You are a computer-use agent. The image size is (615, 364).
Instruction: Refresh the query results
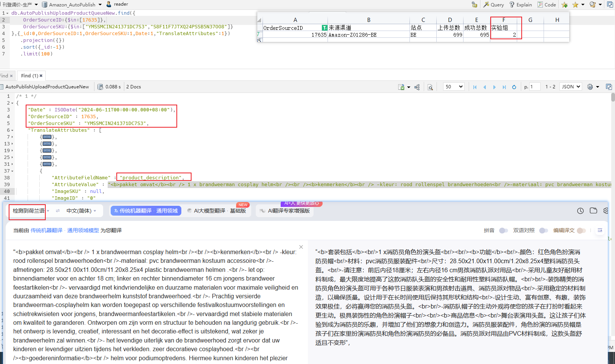click(514, 87)
